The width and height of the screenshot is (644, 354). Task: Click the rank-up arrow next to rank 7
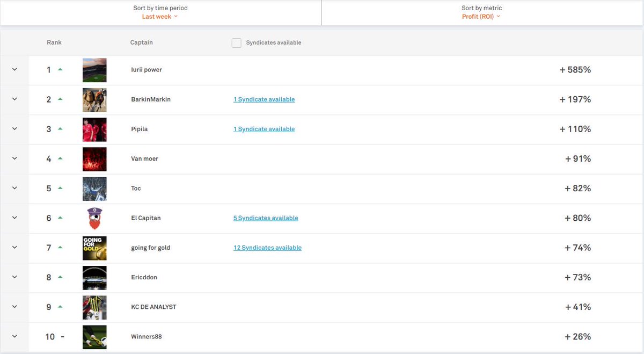click(x=60, y=247)
